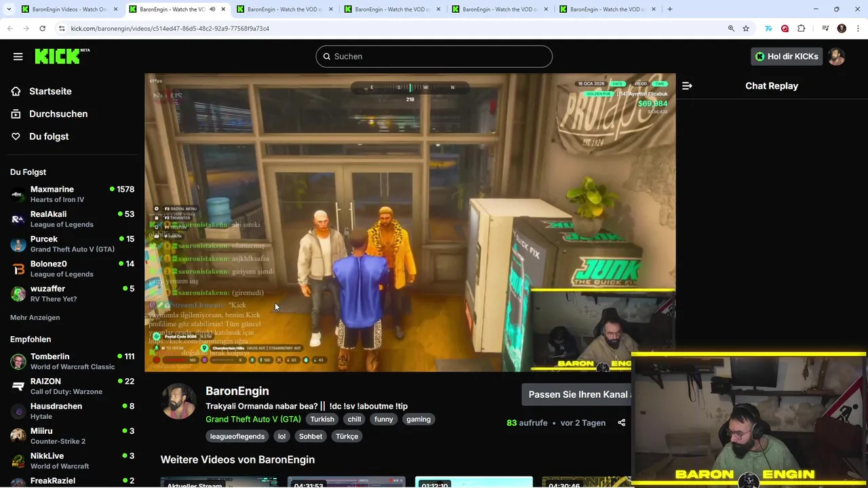
Task: Mute the active browser tab audio
Action: [x=212, y=9]
